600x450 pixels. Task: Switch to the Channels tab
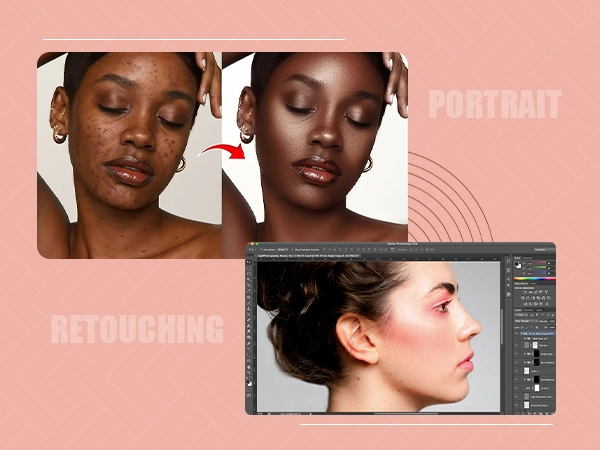528,310
